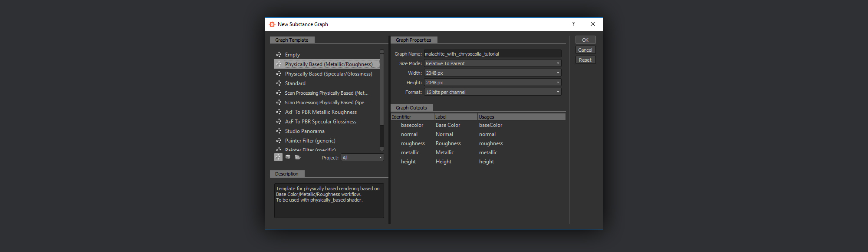Select the Studio Panorama template
868x252 pixels.
pos(327,131)
